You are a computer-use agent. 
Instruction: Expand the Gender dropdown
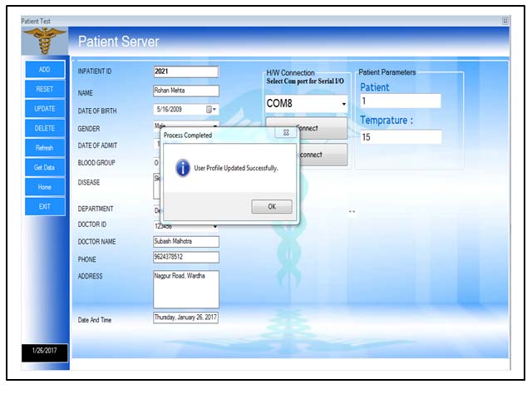(215, 126)
